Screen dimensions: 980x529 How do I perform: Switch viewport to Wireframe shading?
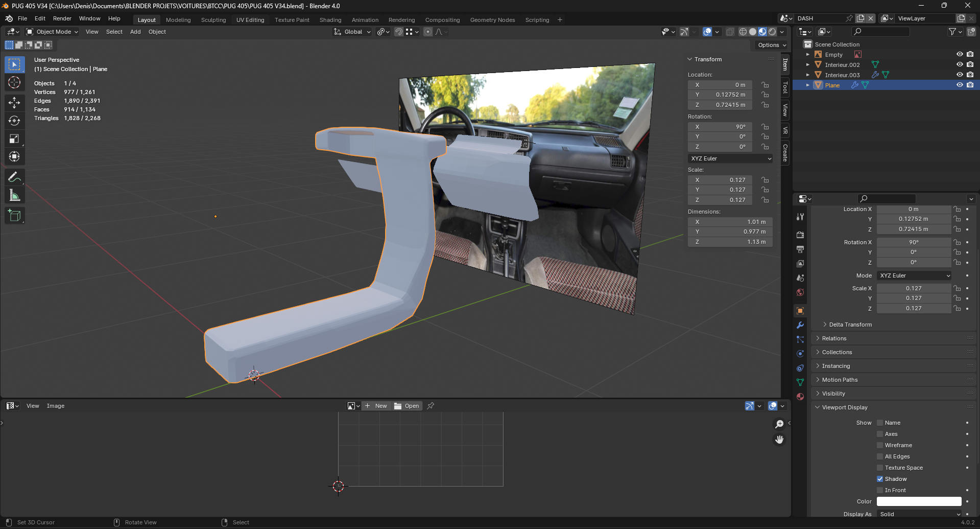(x=743, y=32)
